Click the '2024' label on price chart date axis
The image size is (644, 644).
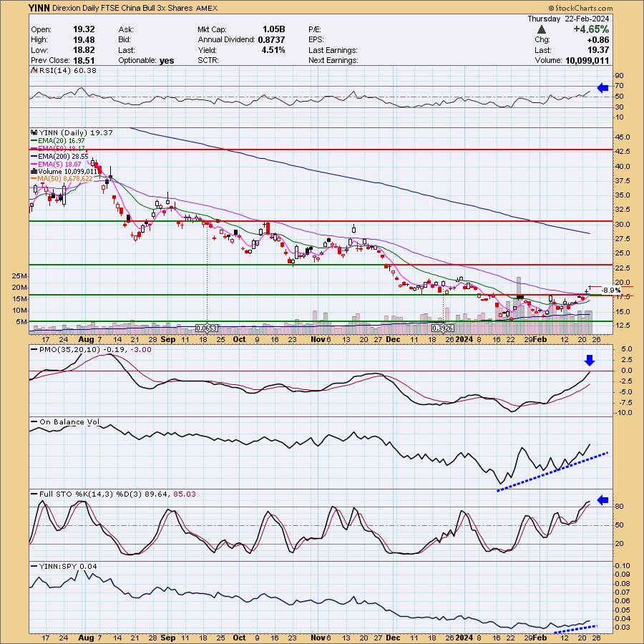coord(464,340)
